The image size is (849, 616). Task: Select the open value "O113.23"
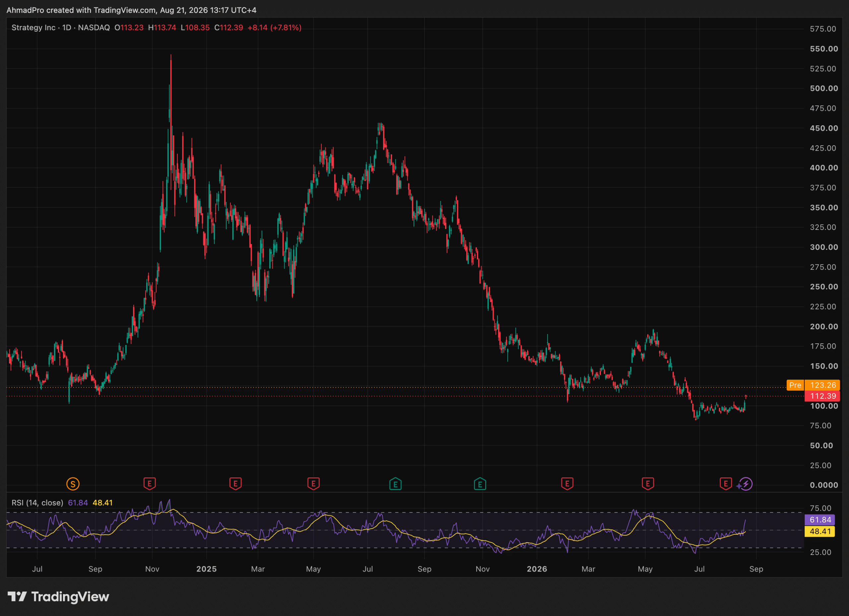click(x=129, y=28)
